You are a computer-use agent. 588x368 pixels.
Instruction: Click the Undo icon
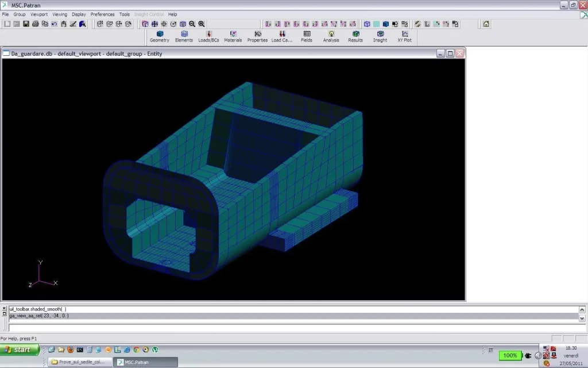(x=55, y=24)
